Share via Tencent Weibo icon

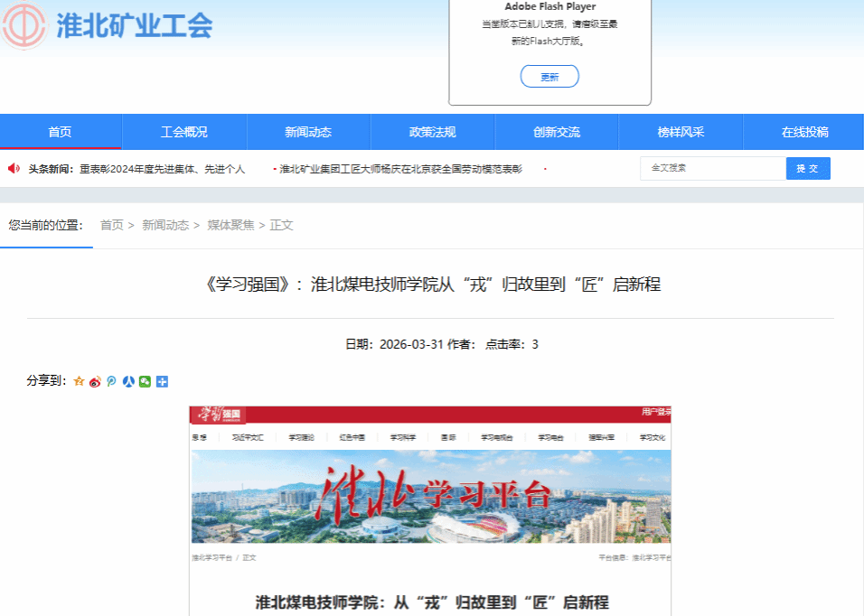111,382
